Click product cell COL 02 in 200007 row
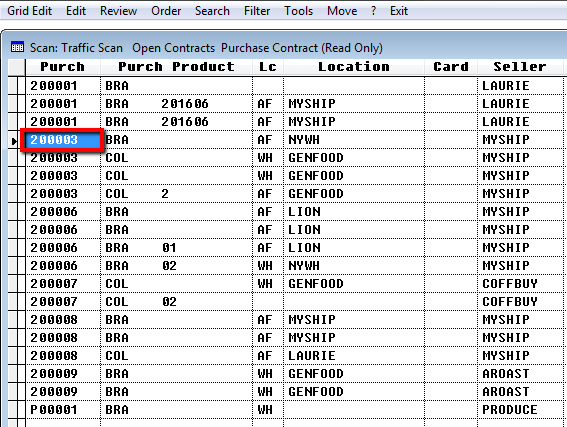The image size is (567, 427). click(176, 302)
